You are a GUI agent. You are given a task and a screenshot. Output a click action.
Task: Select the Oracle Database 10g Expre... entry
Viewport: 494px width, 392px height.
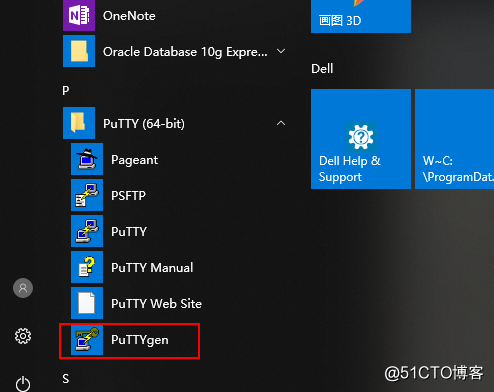pos(185,52)
